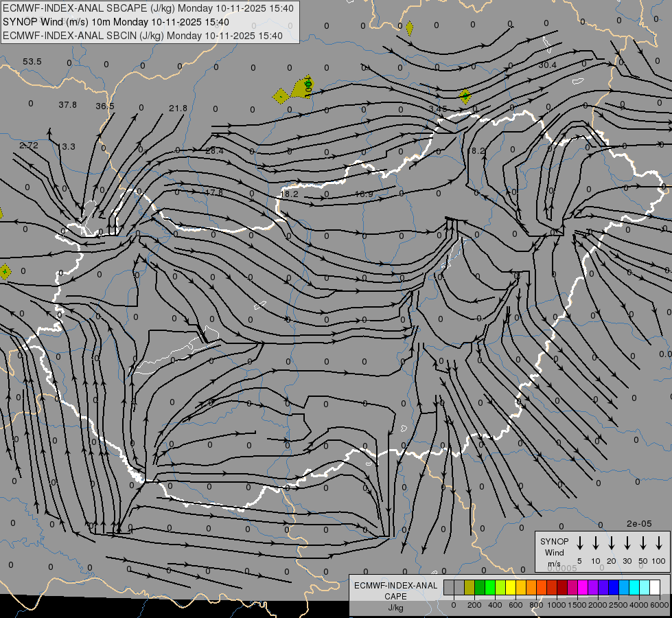The width and height of the screenshot is (672, 618).
Task: Click the olive diamond marker near 3.45
Action: [465, 96]
